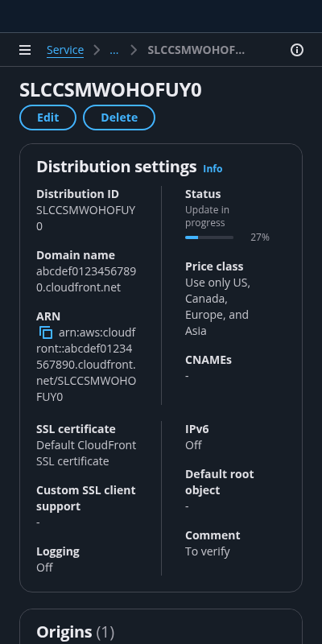Click the second breadcrumb chevron separator
The width and height of the screenshot is (322, 644).
(134, 50)
